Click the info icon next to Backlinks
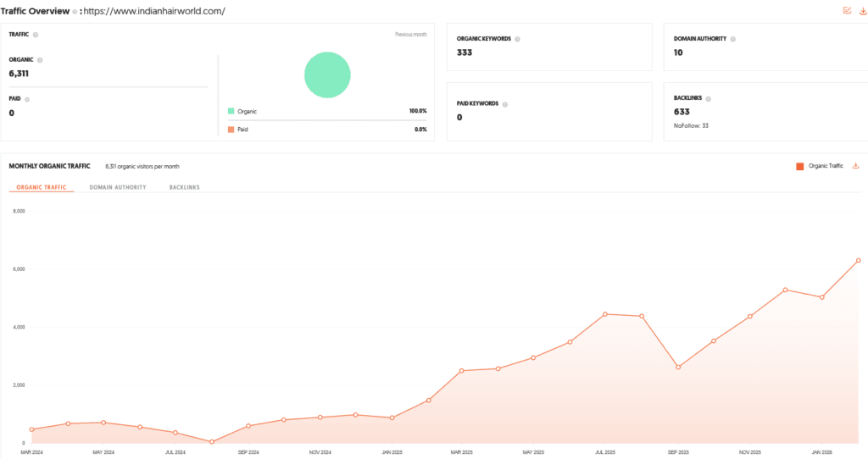868x459 pixels. click(x=709, y=98)
